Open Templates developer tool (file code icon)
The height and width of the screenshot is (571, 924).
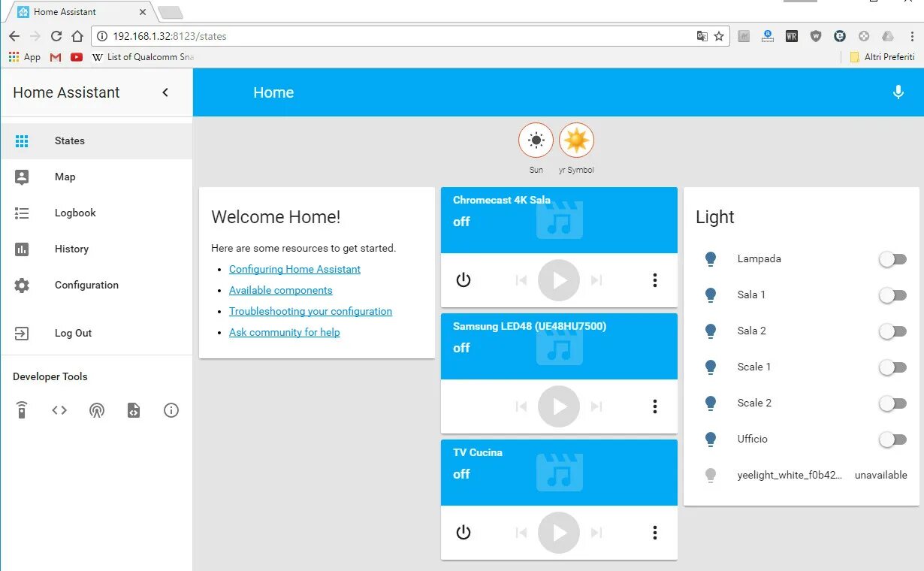pos(134,410)
